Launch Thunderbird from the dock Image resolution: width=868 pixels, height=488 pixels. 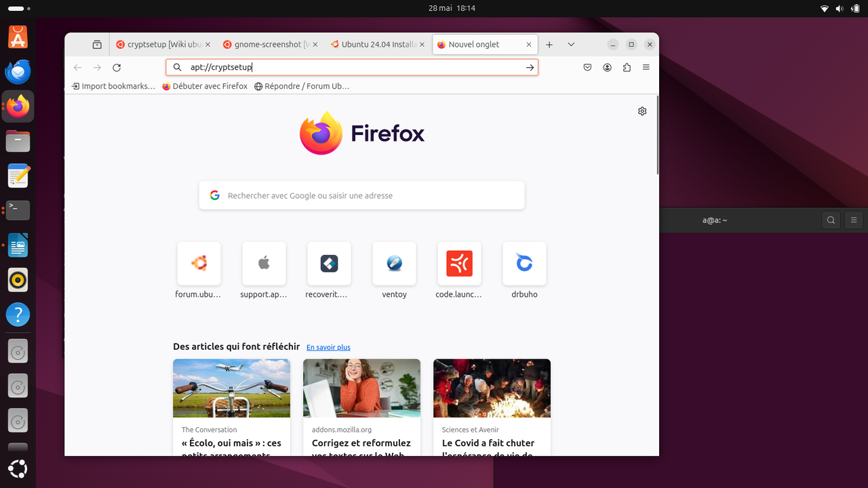point(18,71)
